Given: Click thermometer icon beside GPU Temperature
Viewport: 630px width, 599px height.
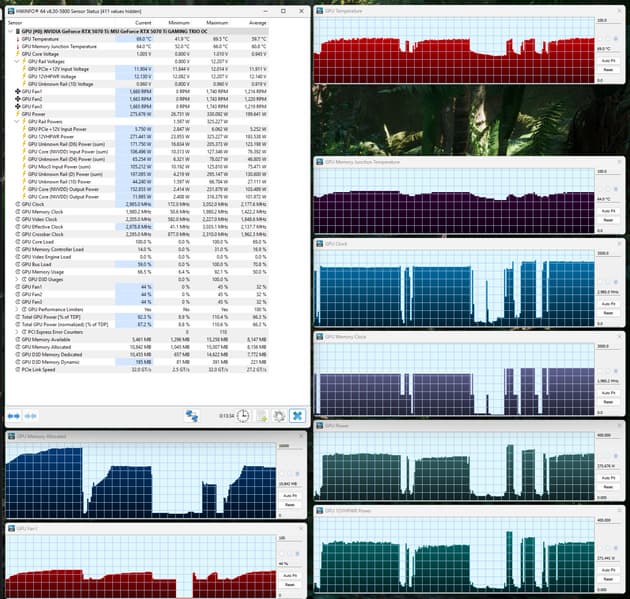Looking at the screenshot, I should click(18, 39).
